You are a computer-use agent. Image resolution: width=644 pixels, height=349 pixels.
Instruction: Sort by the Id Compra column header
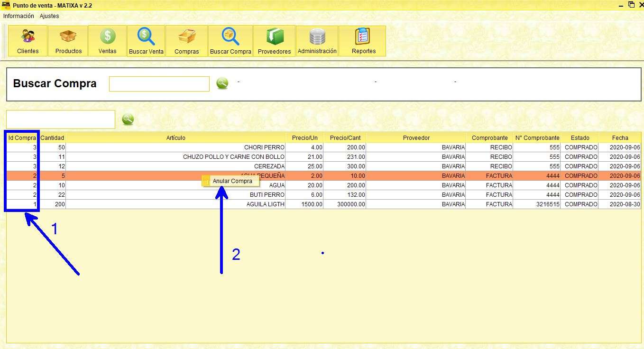point(21,138)
